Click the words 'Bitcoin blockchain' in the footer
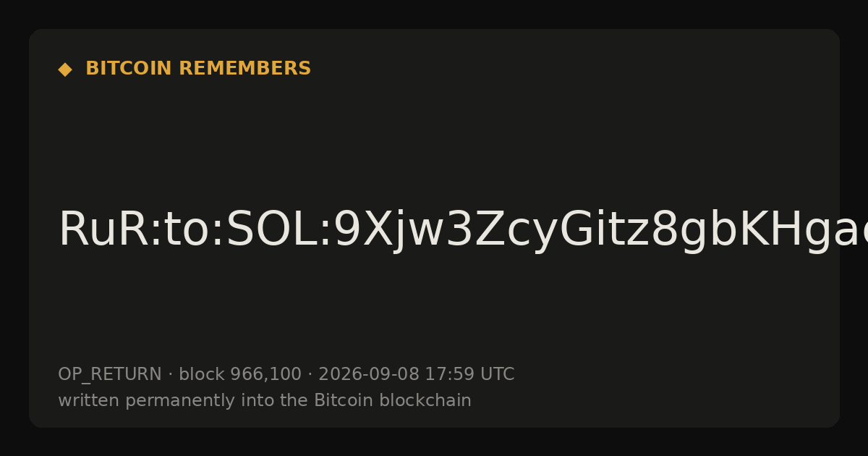Viewport: 868px width, 456px height. tap(393, 400)
